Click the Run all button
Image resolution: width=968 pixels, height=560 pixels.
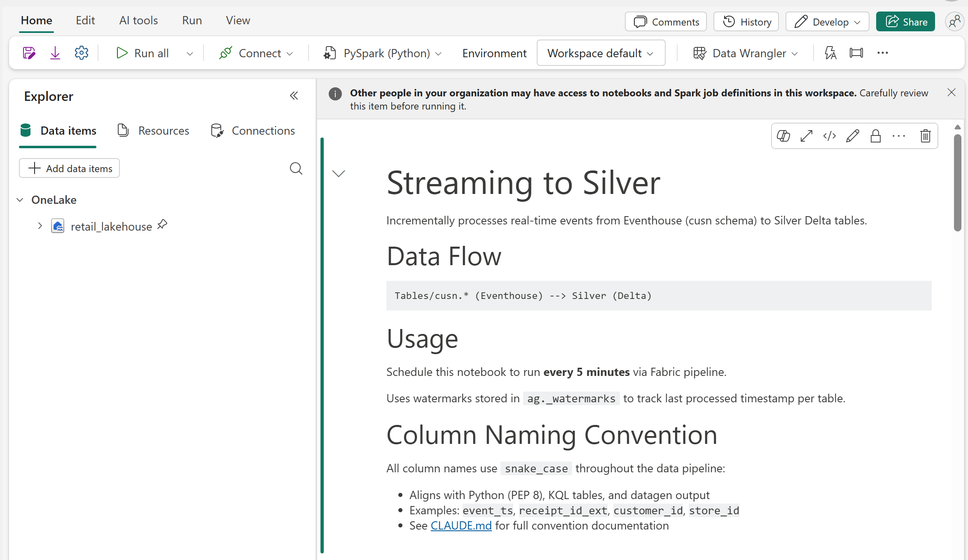click(143, 53)
